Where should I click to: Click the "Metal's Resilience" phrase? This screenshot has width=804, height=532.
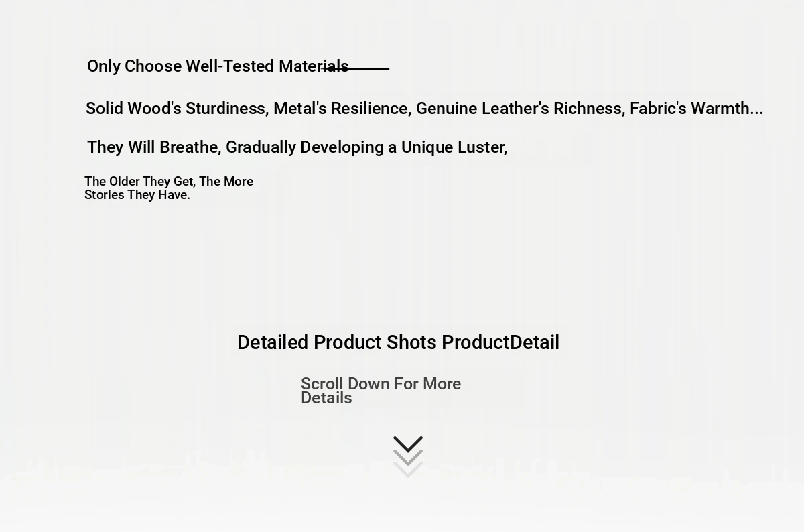click(x=340, y=109)
